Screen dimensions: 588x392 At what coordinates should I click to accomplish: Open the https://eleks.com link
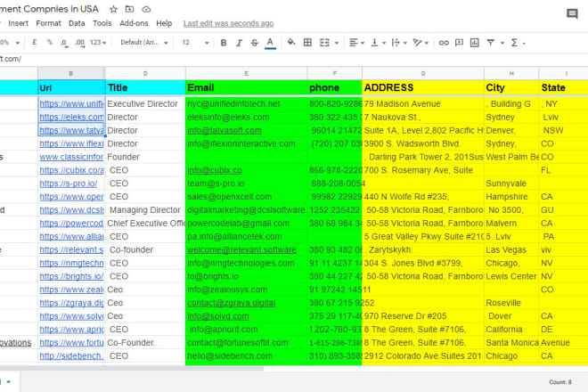(x=71, y=117)
